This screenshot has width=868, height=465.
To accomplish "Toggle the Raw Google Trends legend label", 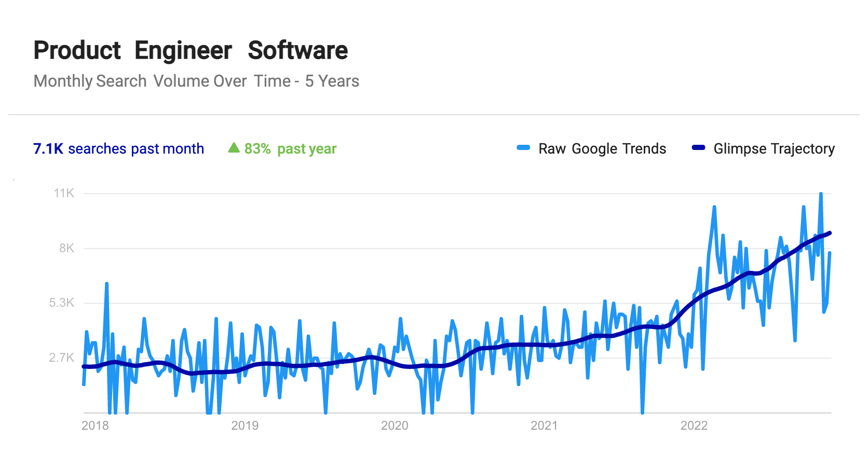I will coord(602,149).
